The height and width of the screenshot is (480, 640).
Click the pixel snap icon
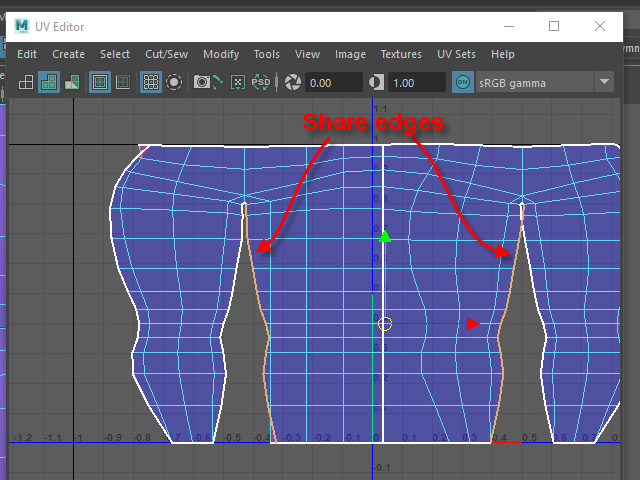pos(237,83)
